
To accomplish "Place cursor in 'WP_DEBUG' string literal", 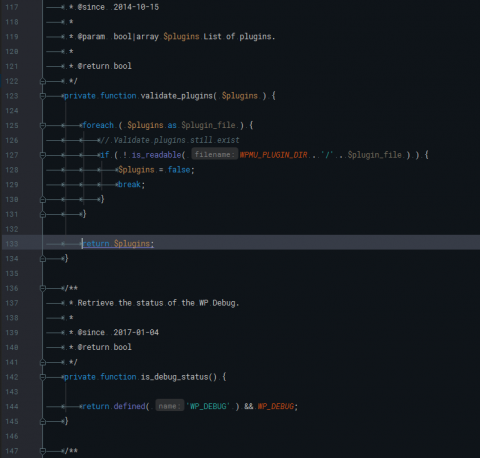I will tap(208, 406).
